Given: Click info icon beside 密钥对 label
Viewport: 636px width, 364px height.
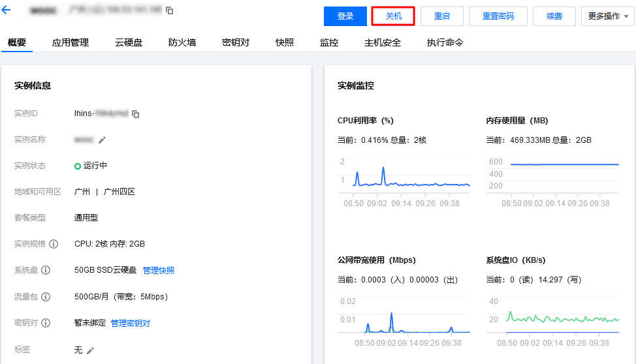Looking at the screenshot, I should [46, 323].
